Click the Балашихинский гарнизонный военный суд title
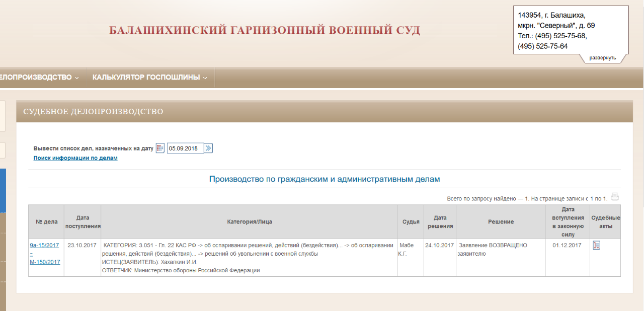 pos(265,30)
